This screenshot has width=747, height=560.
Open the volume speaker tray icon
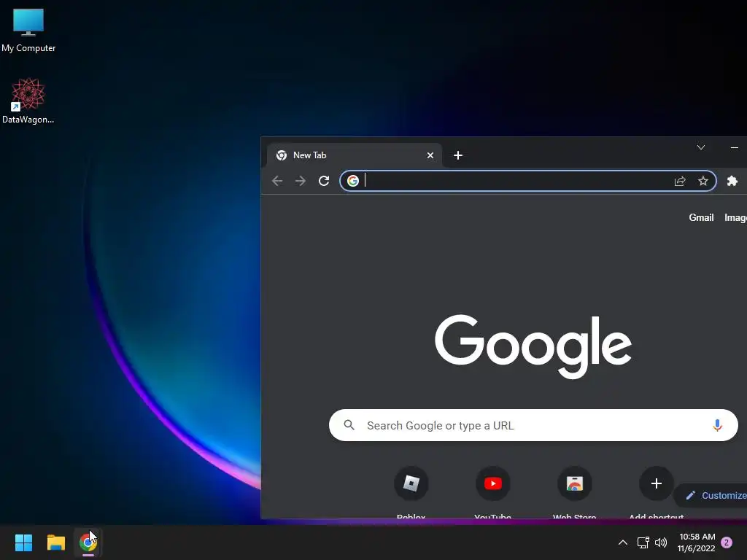661,542
